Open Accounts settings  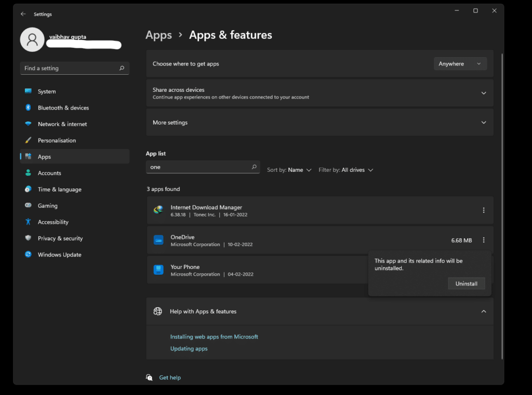tap(49, 173)
